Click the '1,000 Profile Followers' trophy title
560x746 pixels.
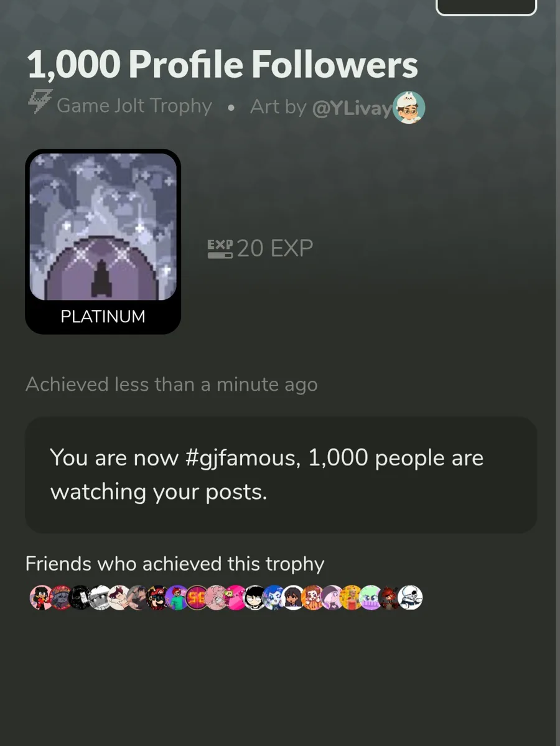click(222, 64)
